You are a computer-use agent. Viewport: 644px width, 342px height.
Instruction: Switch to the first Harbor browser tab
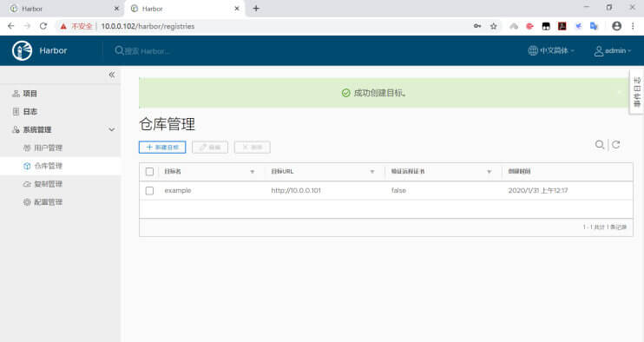[x=62, y=9]
